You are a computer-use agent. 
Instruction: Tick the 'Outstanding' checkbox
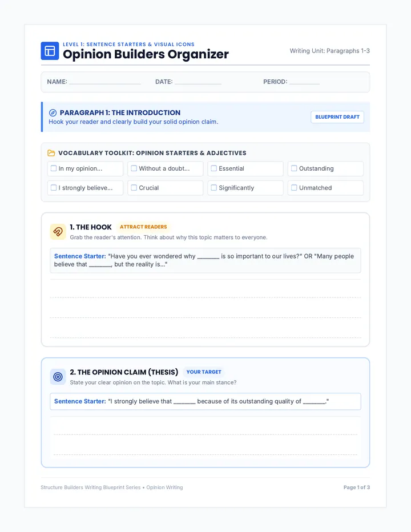294,168
